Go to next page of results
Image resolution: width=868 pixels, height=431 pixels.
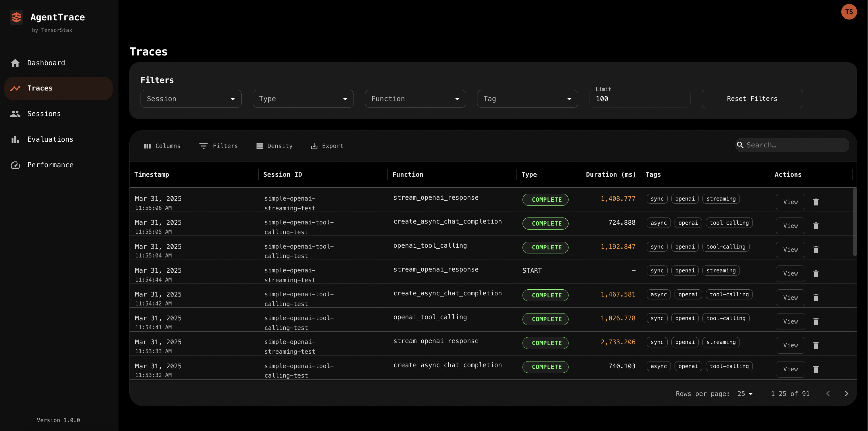pos(846,394)
